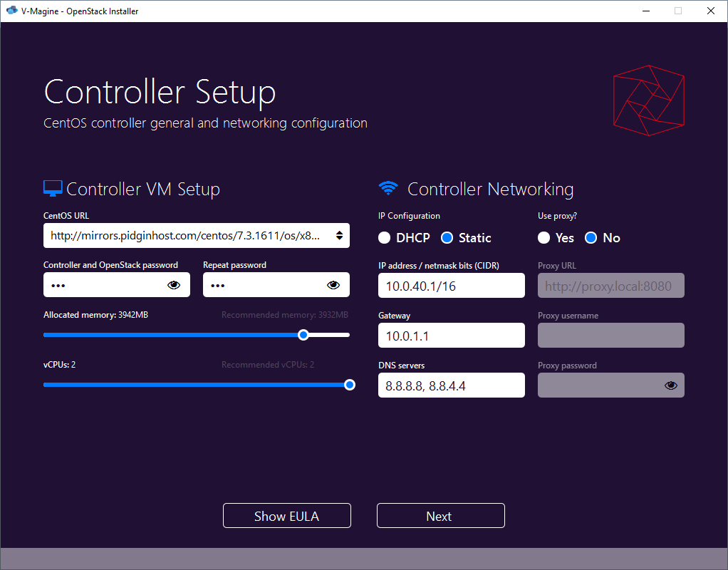Click the Controller and OpenStack password field
The height and width of the screenshot is (570, 728).
click(107, 284)
